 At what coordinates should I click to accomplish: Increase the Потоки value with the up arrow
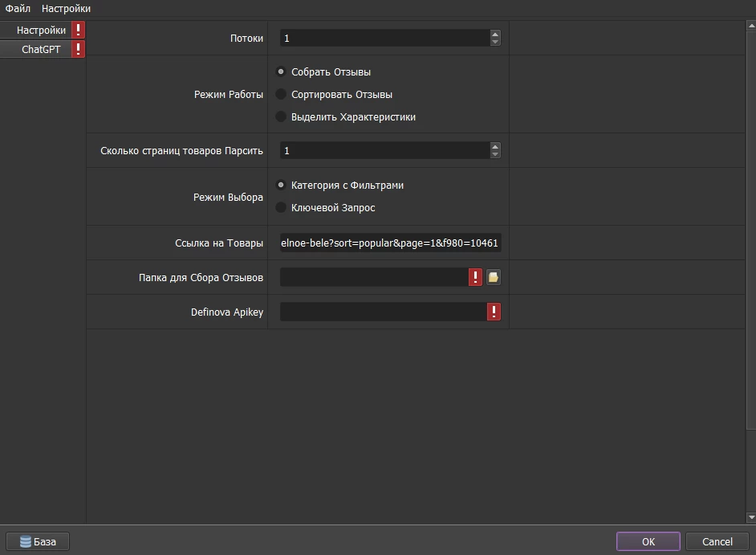495,34
